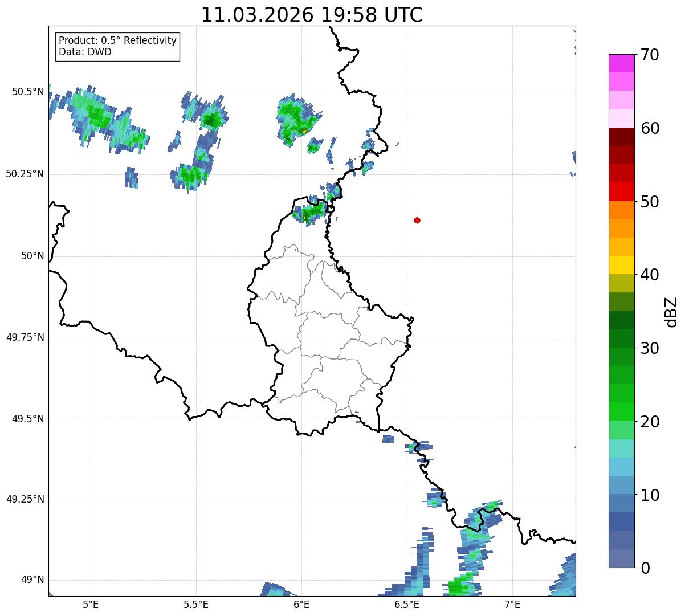The width and height of the screenshot is (685, 616).
Task: Click the 6.5°E longitude label
Action: 407,604
